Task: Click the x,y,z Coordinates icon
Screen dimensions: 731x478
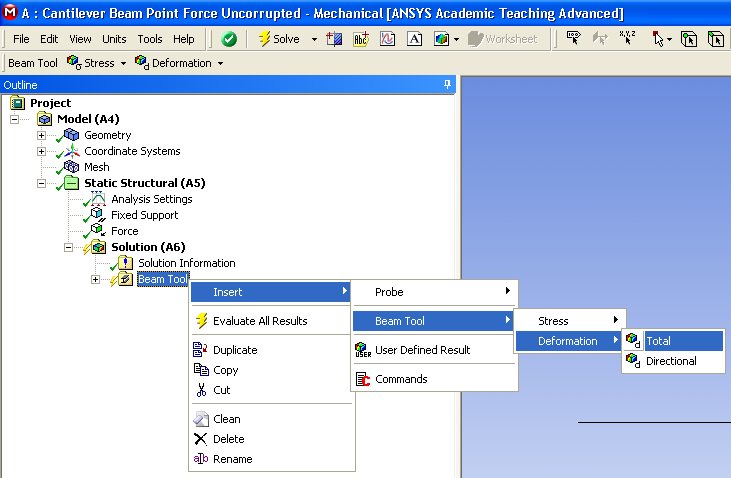Action: [627, 38]
